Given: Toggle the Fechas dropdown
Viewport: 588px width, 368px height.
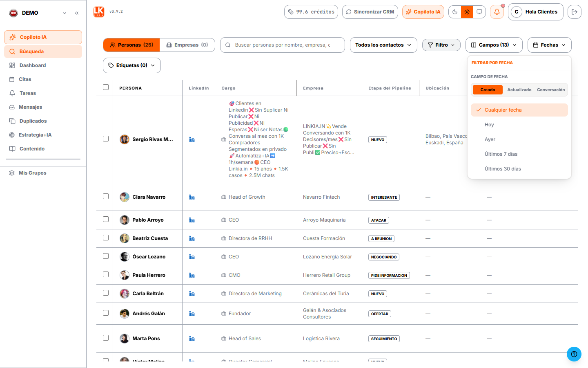Looking at the screenshot, I should point(550,45).
